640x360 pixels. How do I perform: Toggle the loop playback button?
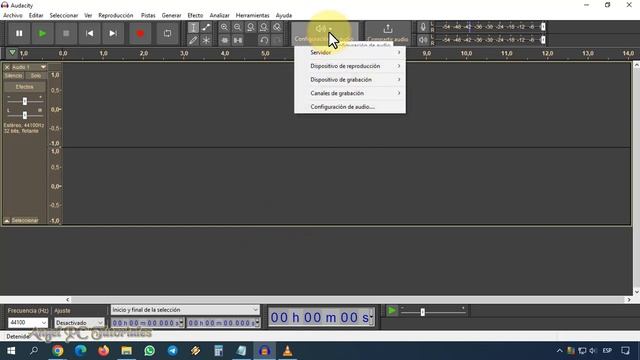click(167, 33)
